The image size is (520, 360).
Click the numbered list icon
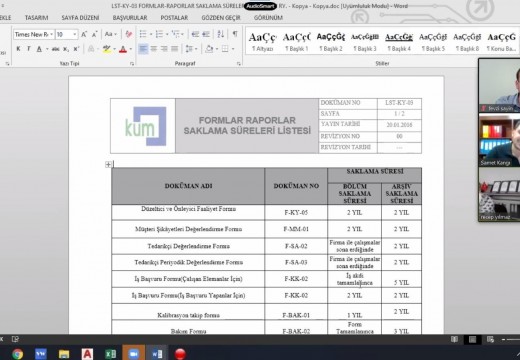[159, 34]
